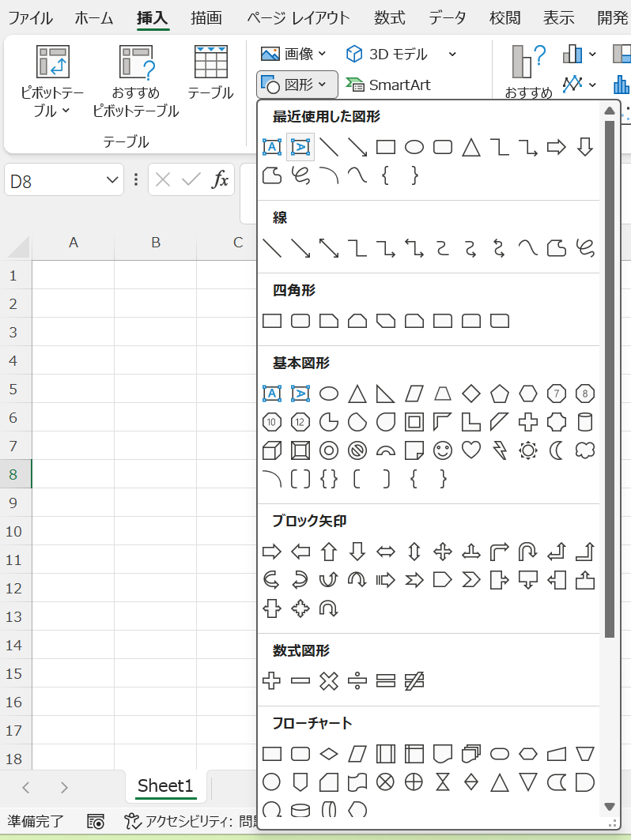This screenshot has width=631, height=840.
Task: Select the smiley face shape
Action: 443,450
